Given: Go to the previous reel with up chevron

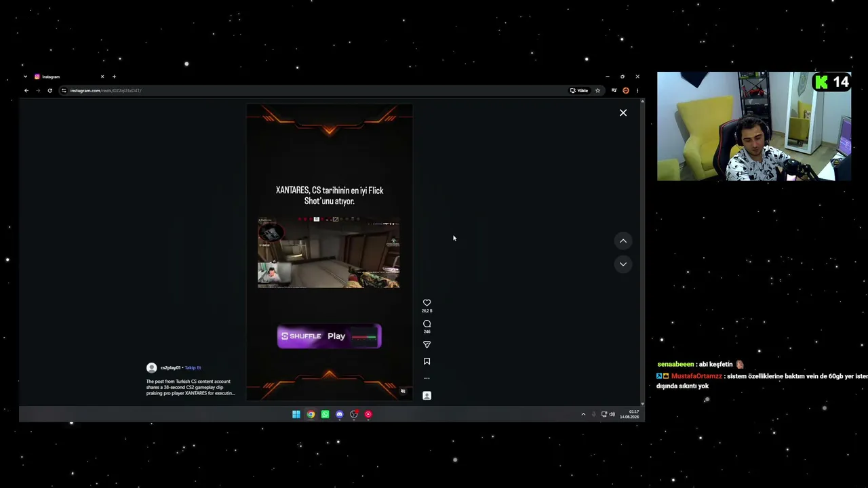Looking at the screenshot, I should click(623, 241).
